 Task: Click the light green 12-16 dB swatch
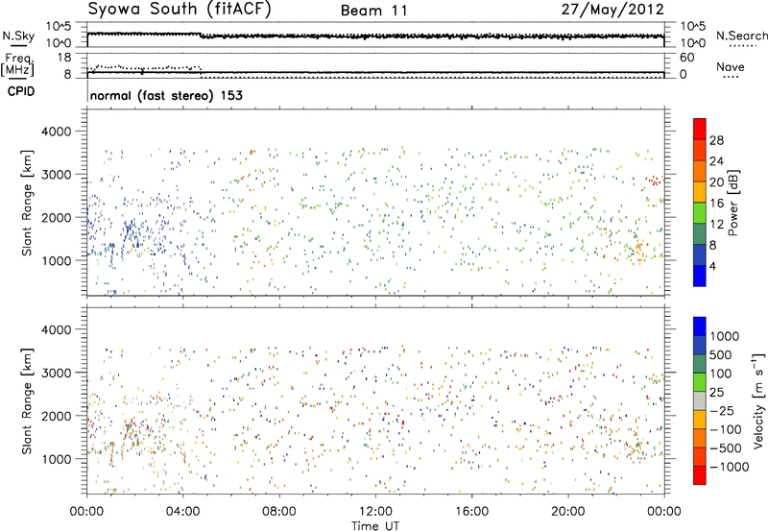click(x=700, y=213)
